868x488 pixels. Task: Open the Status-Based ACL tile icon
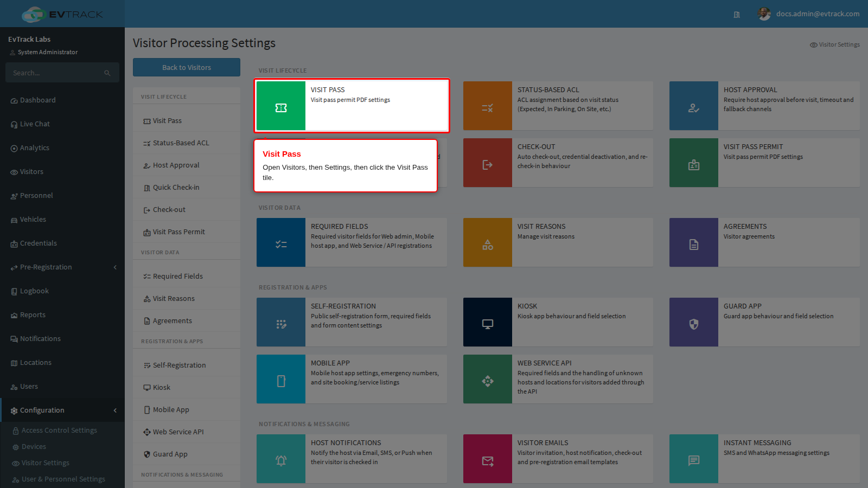[x=488, y=106]
